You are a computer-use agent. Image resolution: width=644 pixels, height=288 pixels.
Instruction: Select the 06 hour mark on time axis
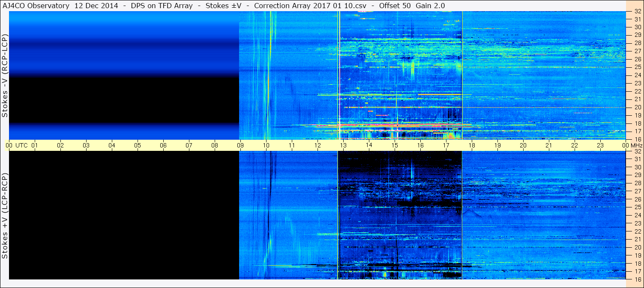(x=163, y=146)
